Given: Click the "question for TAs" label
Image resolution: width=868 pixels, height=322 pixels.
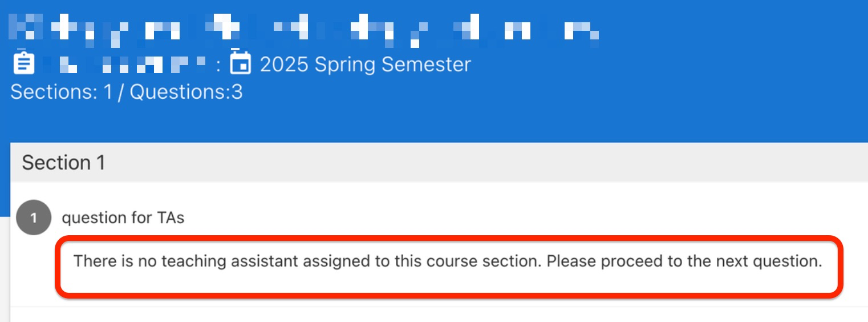Looking at the screenshot, I should coord(123,218).
